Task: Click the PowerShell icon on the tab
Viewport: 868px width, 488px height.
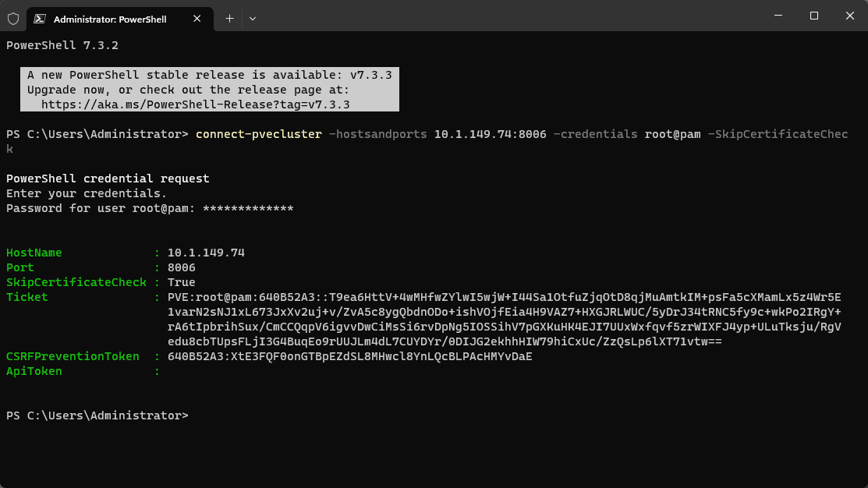Action: (x=40, y=19)
